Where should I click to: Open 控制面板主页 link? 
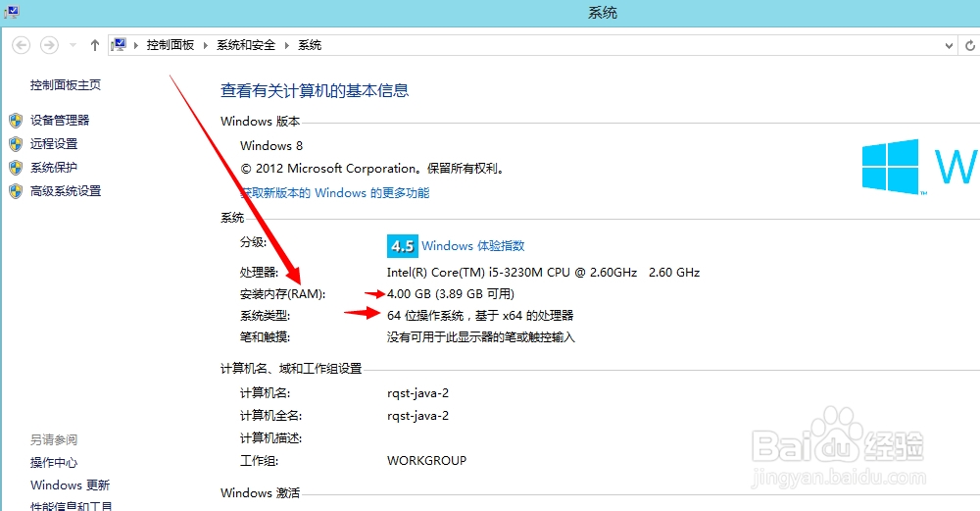[66, 85]
